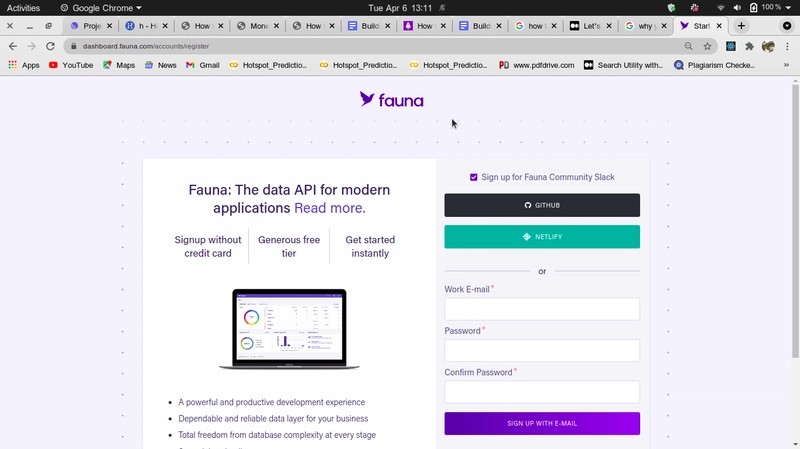Viewport: 800px width, 449px height.
Task: Click the Signup without credit card text
Action: [208, 246]
